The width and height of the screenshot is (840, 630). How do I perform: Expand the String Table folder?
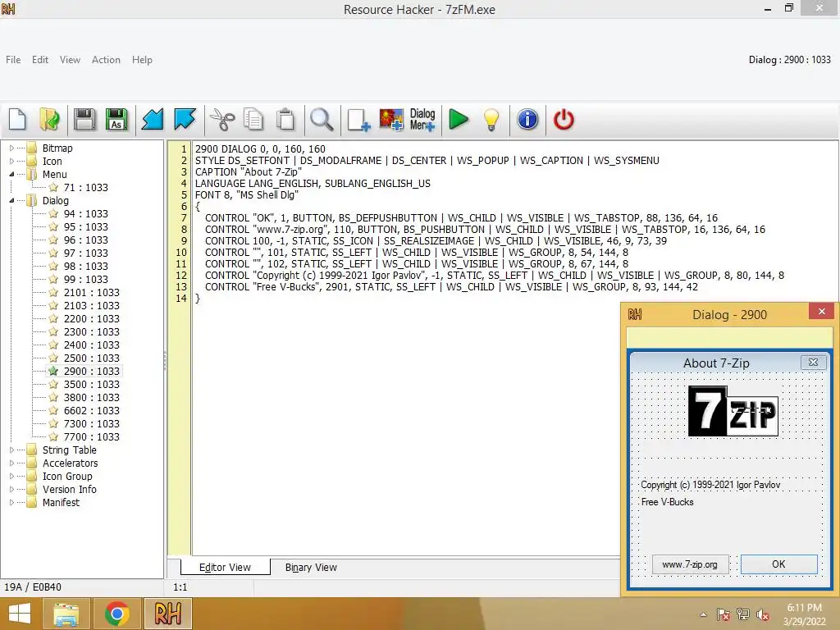point(11,450)
